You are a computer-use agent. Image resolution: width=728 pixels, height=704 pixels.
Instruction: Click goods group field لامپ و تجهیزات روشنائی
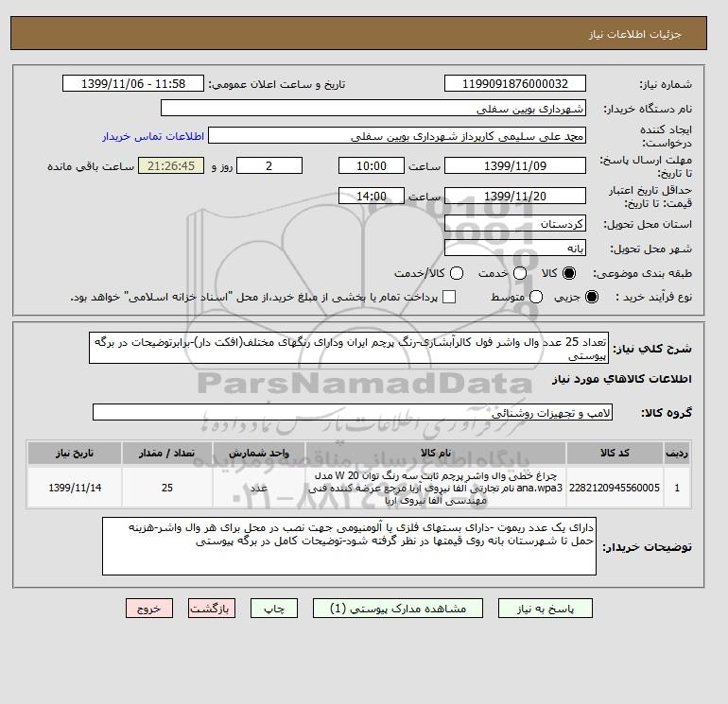(x=353, y=412)
